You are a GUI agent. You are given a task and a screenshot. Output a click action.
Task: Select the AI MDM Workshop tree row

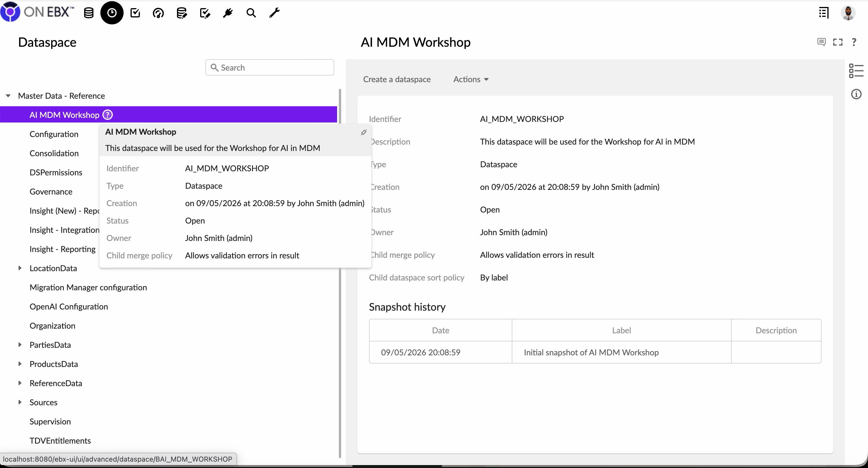(x=169, y=115)
